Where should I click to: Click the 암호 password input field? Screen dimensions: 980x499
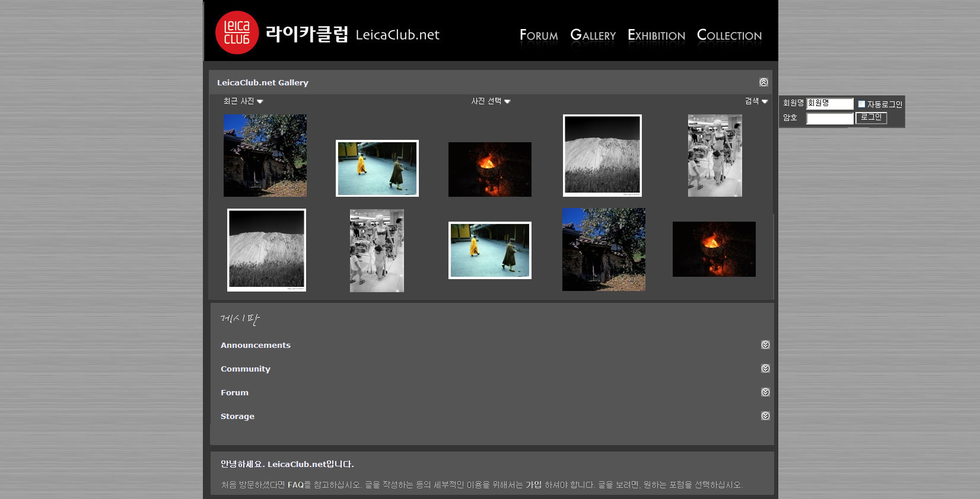click(829, 119)
